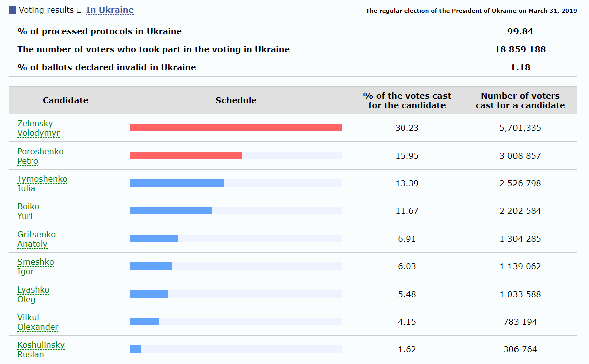The height and width of the screenshot is (364, 589).
Task: Click Vilkul's percentage 4.15
Action: [407, 322]
